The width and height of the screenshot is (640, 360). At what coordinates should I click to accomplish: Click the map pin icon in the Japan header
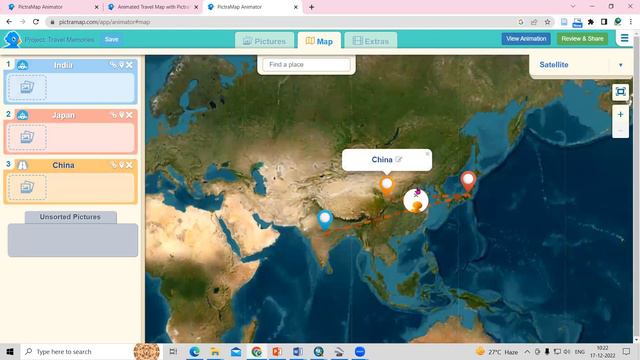[121, 115]
